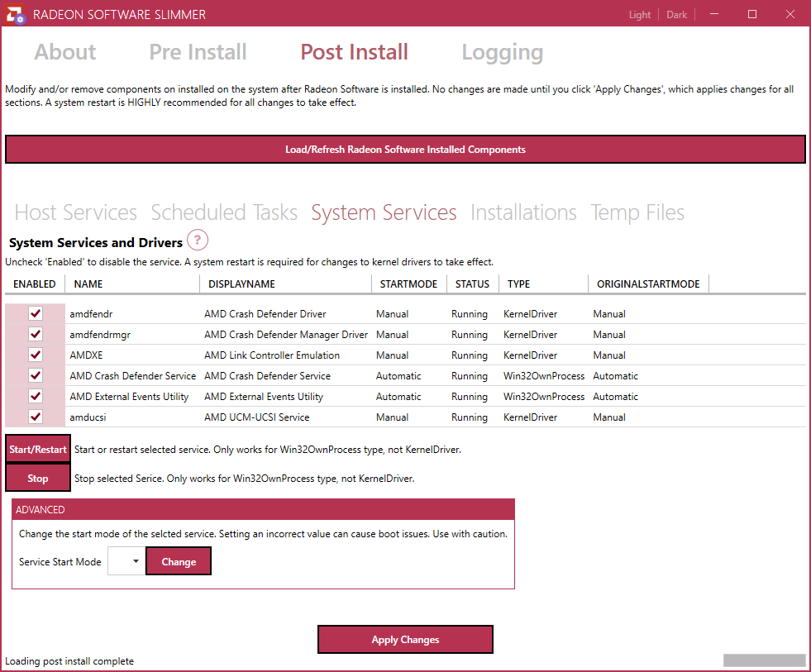Select the amdfendr name cell
811x672 pixels.
[91, 314]
